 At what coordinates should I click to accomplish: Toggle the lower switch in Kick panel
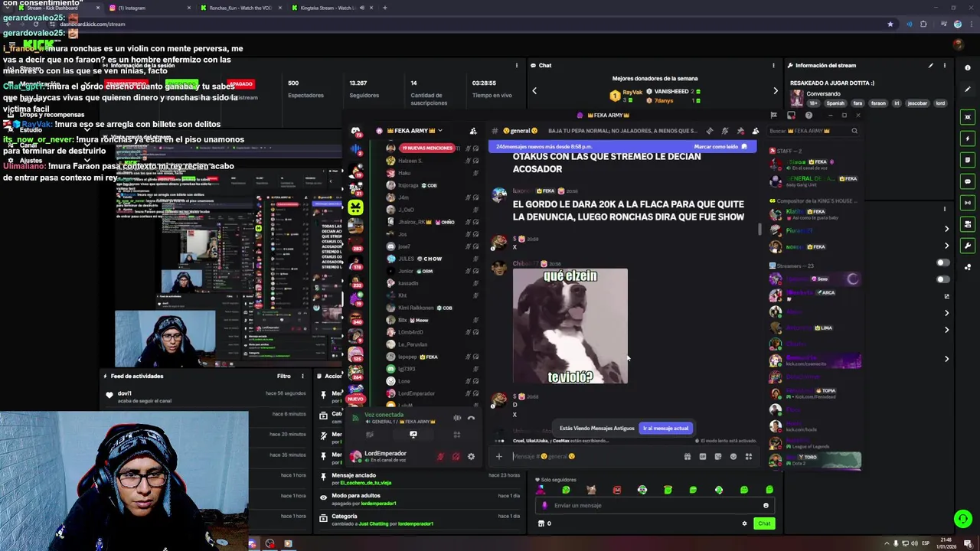pos(943,279)
